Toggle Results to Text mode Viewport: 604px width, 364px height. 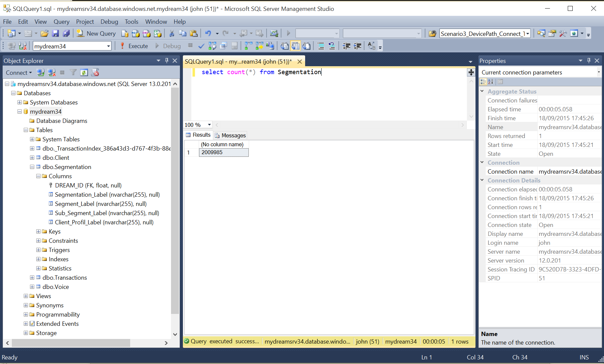[x=284, y=46]
